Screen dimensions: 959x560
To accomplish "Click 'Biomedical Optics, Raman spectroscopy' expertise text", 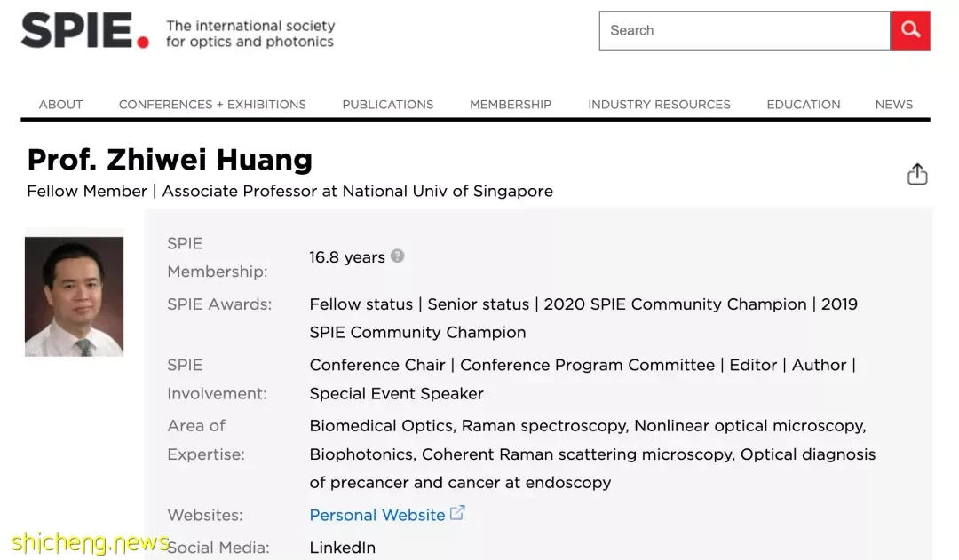I will 469,425.
